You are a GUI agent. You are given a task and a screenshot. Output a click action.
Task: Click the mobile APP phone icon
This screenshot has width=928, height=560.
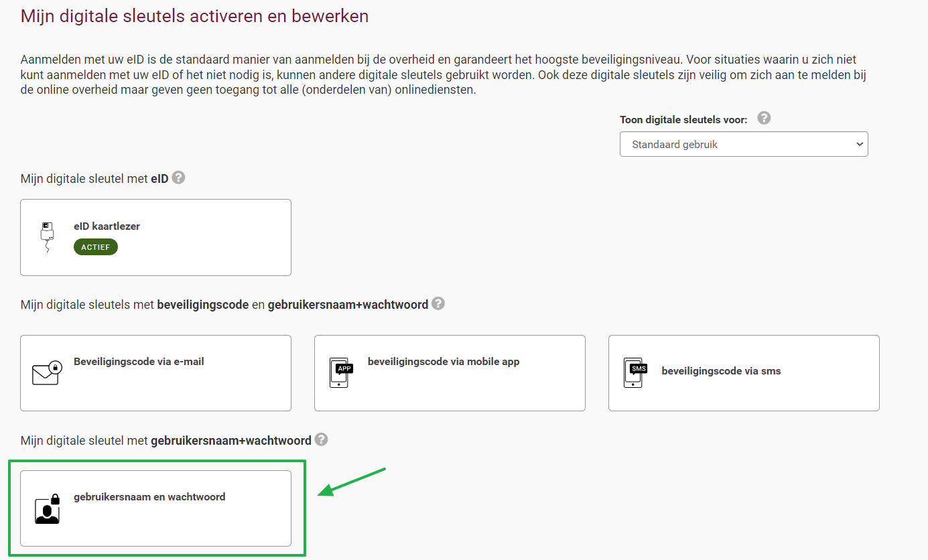click(x=340, y=373)
